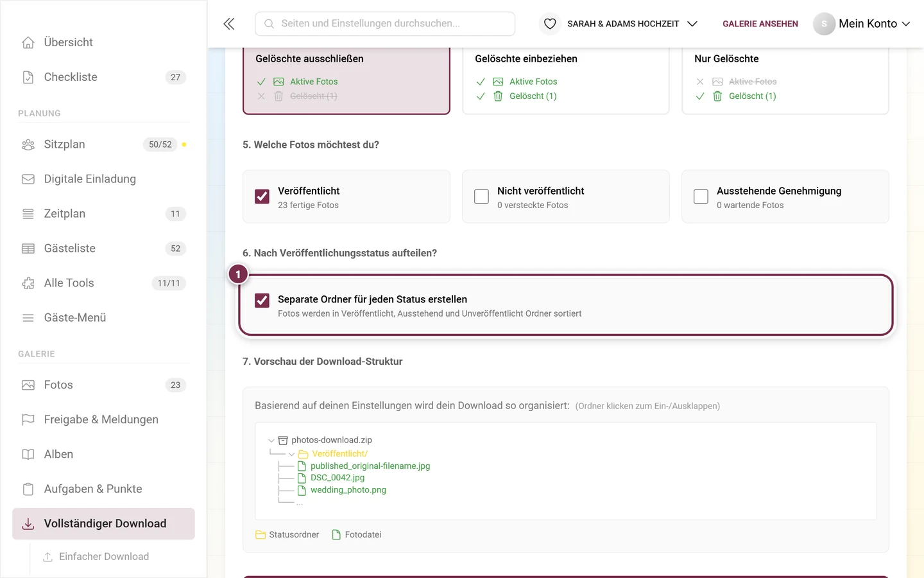Click the Statusordner legend folder icon
The height and width of the screenshot is (578, 924).
261,535
